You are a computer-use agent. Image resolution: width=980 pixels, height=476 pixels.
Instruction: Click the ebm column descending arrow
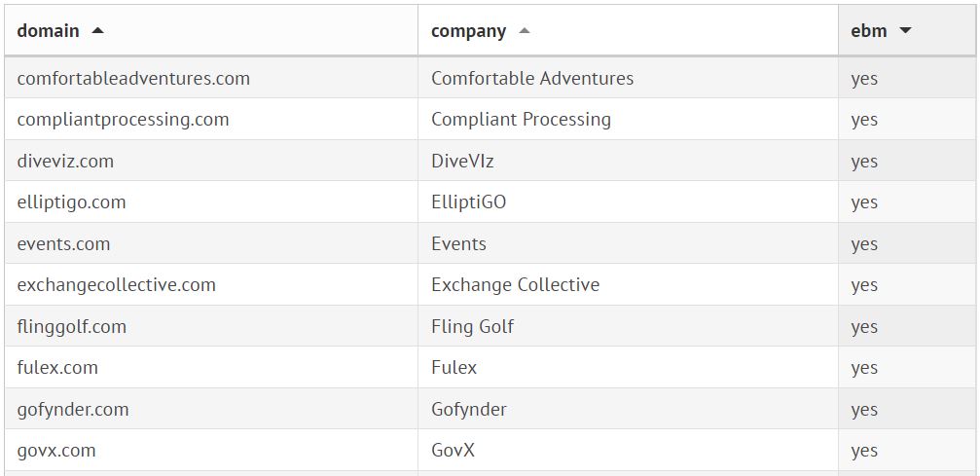point(905,31)
